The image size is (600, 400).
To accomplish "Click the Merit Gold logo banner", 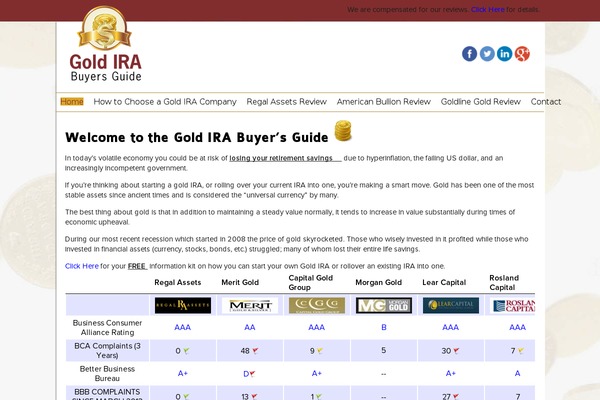I will pos(250,305).
